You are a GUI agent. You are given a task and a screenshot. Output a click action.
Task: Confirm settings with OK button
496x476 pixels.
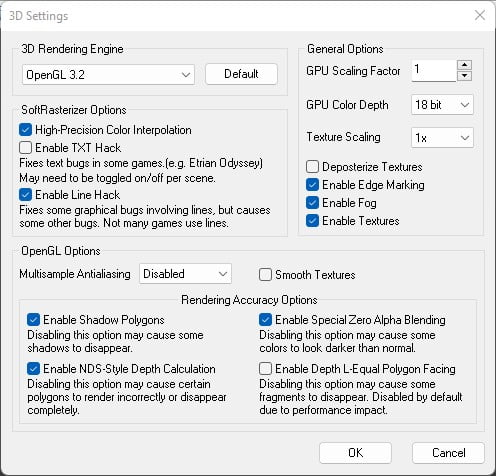point(355,453)
